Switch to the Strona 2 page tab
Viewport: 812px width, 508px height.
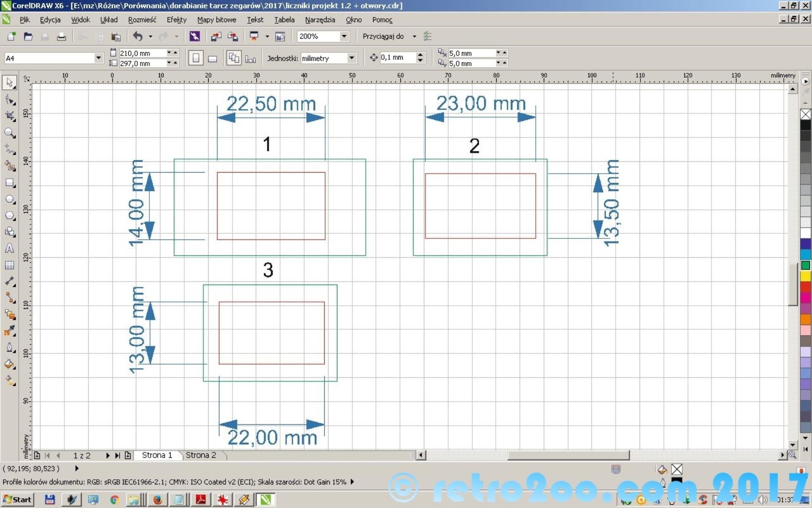tap(201, 455)
